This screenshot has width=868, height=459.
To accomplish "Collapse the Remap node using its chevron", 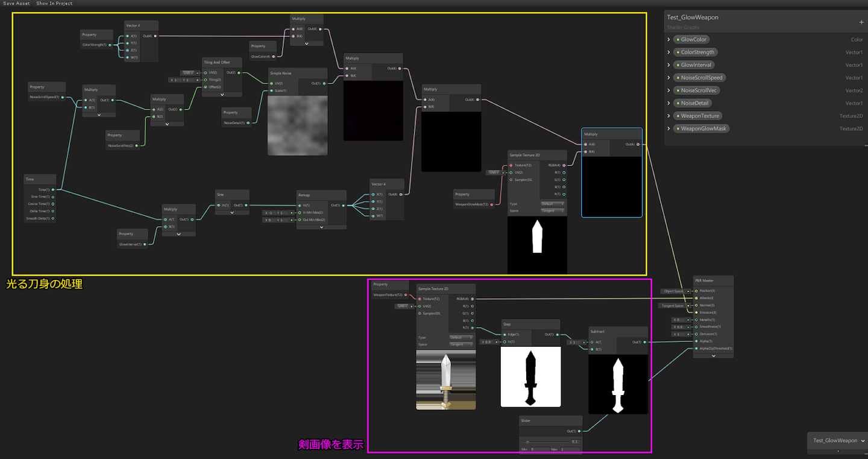I will point(321,227).
